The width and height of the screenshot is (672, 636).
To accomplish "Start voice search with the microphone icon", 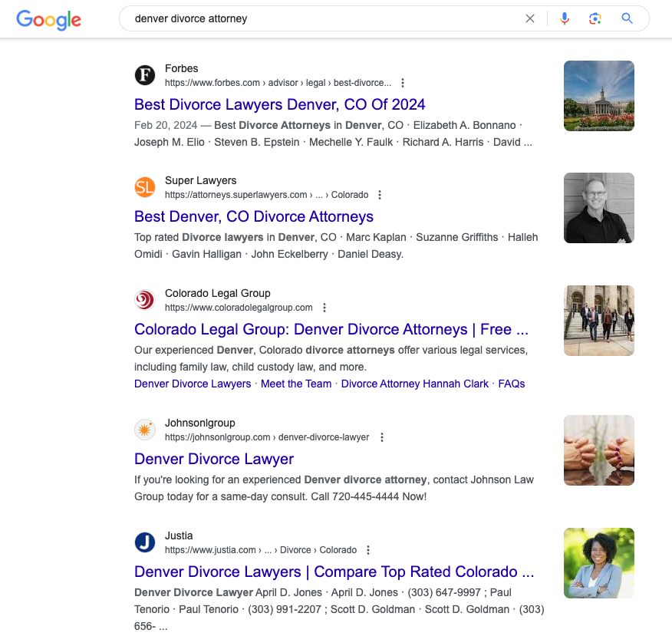I will (x=565, y=18).
